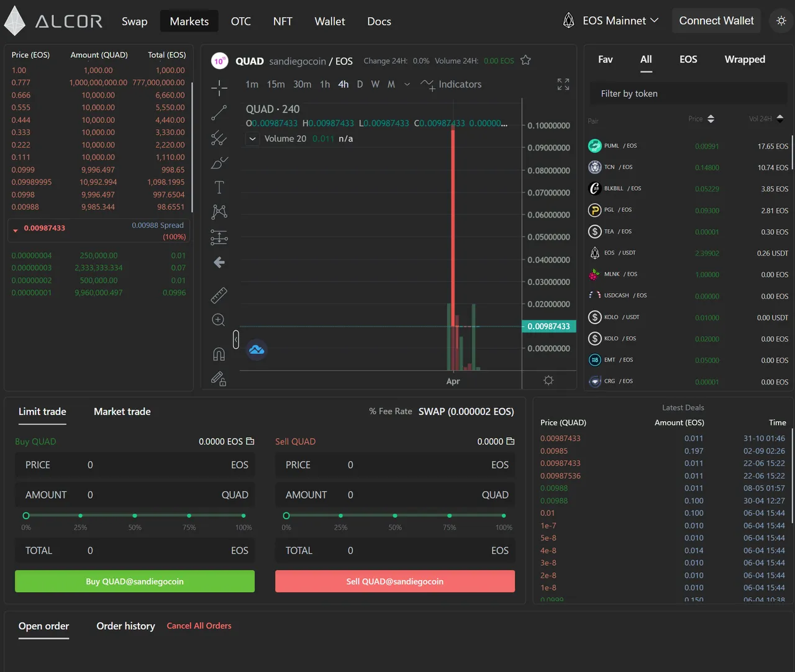Open the EOS / USDT pair
Image resolution: width=795 pixels, height=672 pixels.
688,253
